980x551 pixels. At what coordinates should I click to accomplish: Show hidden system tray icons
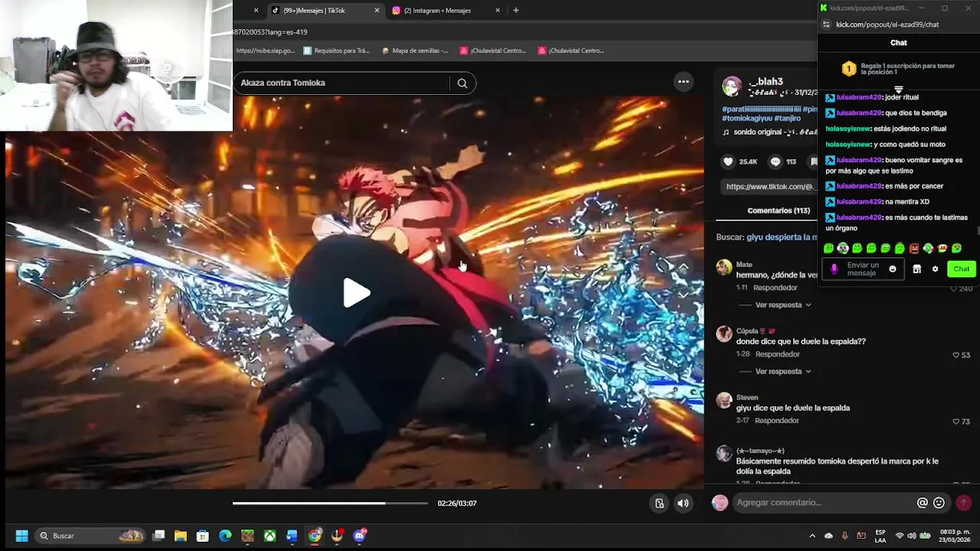(812, 536)
